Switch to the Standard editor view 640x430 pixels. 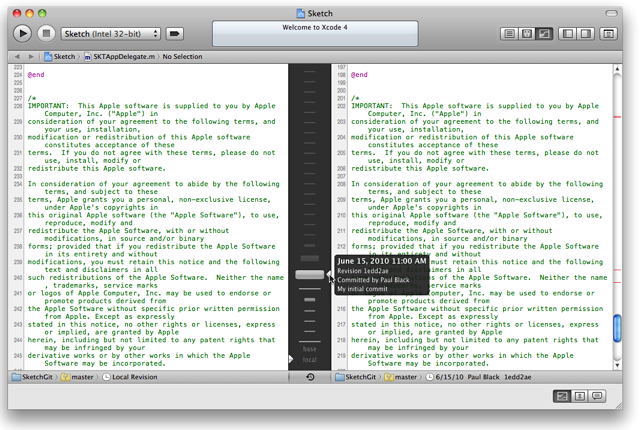[x=510, y=34]
